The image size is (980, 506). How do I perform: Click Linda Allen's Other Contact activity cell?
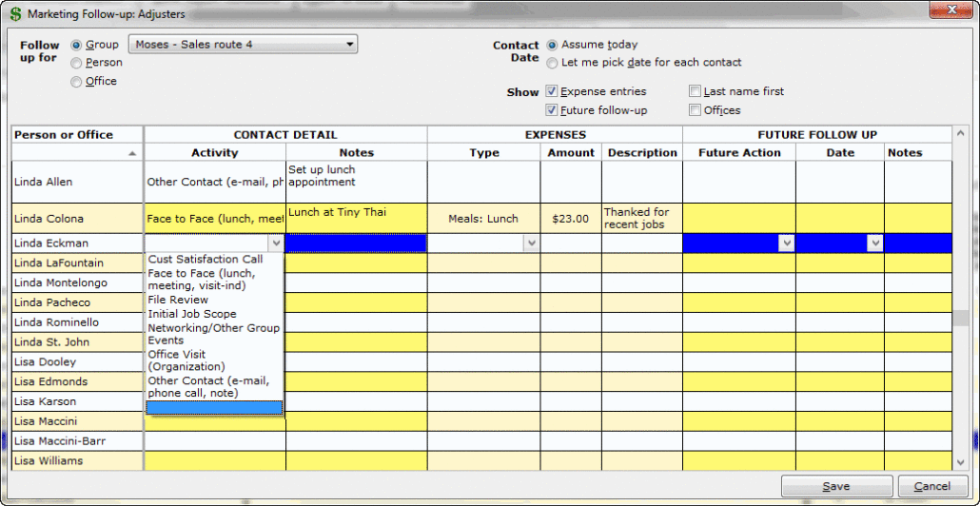(x=214, y=182)
